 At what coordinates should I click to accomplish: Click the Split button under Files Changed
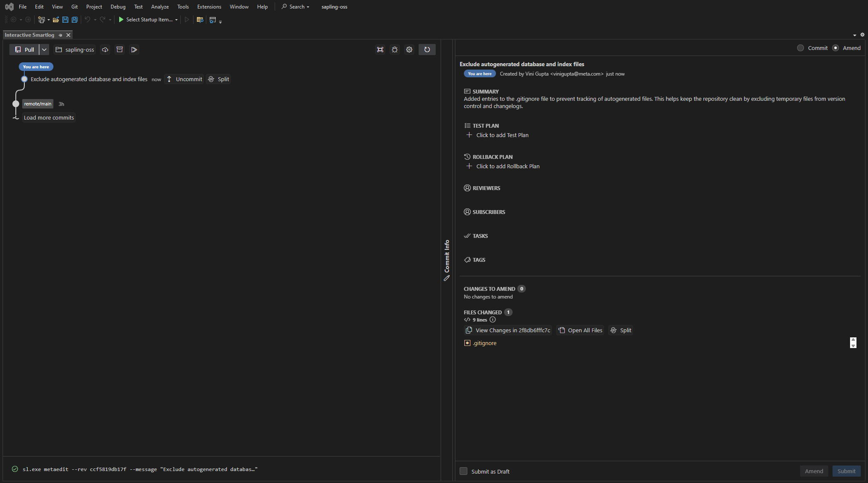[x=621, y=330]
